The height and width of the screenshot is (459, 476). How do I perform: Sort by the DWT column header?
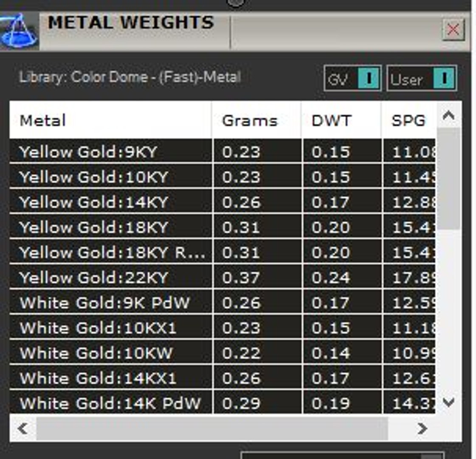pos(341,120)
